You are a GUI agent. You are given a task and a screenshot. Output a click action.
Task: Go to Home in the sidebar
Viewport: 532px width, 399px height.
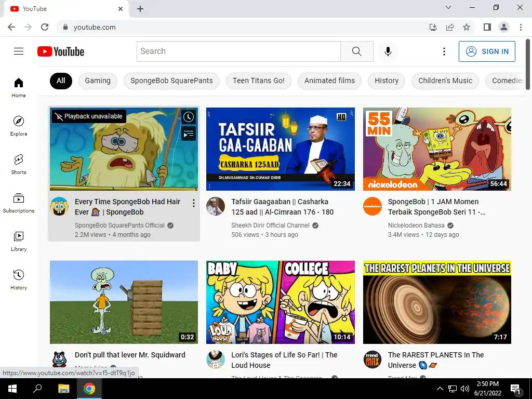19,87
